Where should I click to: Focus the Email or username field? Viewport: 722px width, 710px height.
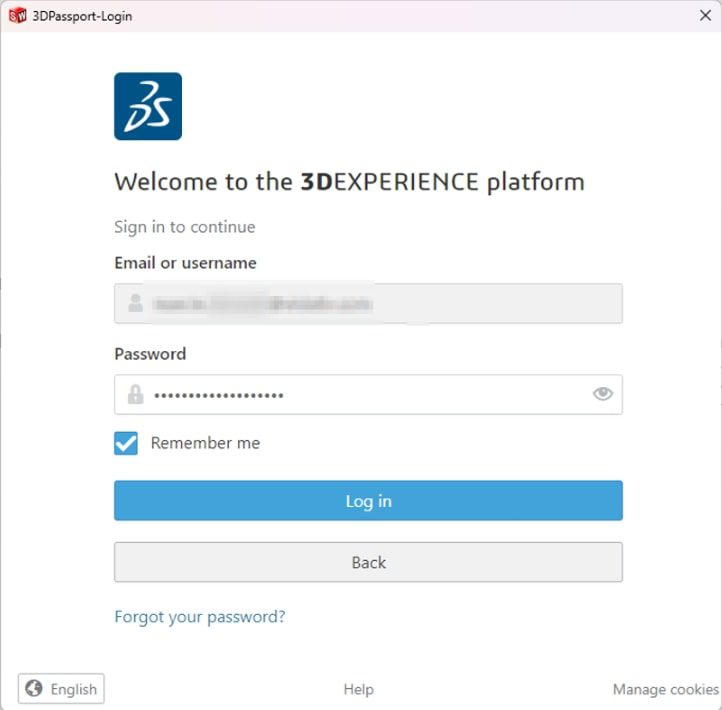click(368, 303)
